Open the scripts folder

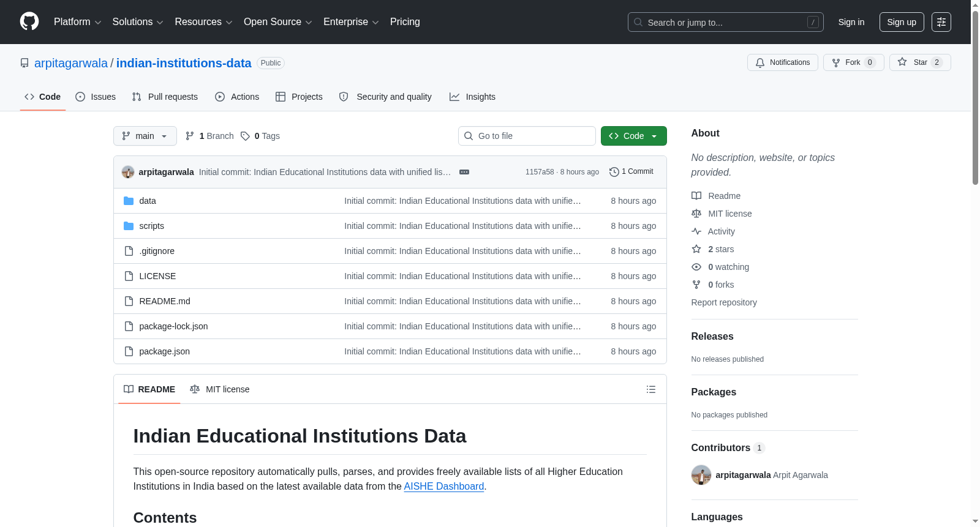click(151, 226)
